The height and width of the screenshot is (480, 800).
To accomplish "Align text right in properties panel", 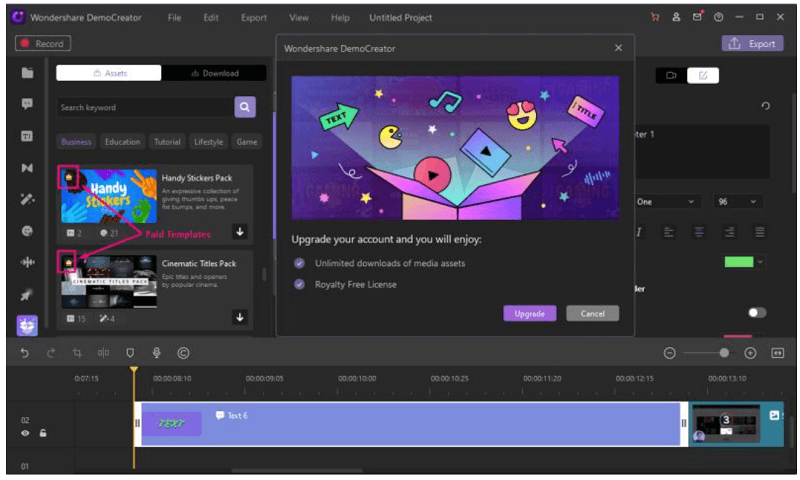I will pos(730,233).
